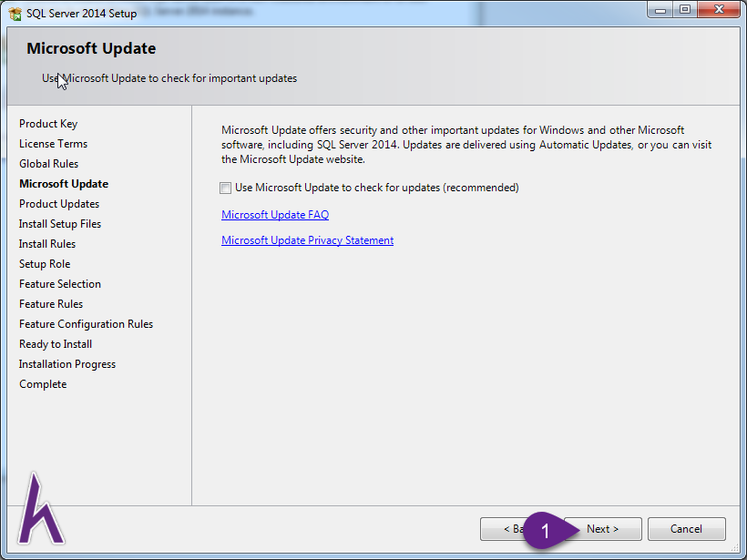Select Ready to Install step
The width and height of the screenshot is (747, 560).
(x=56, y=344)
